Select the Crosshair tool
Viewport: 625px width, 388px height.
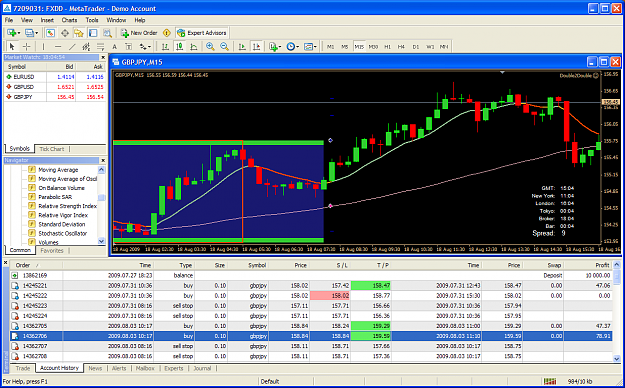coord(26,47)
